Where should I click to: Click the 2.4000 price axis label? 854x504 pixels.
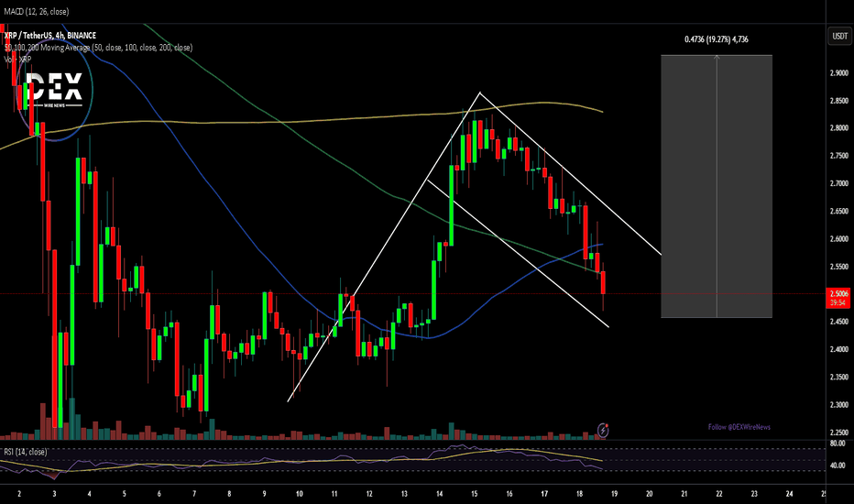(x=838, y=349)
